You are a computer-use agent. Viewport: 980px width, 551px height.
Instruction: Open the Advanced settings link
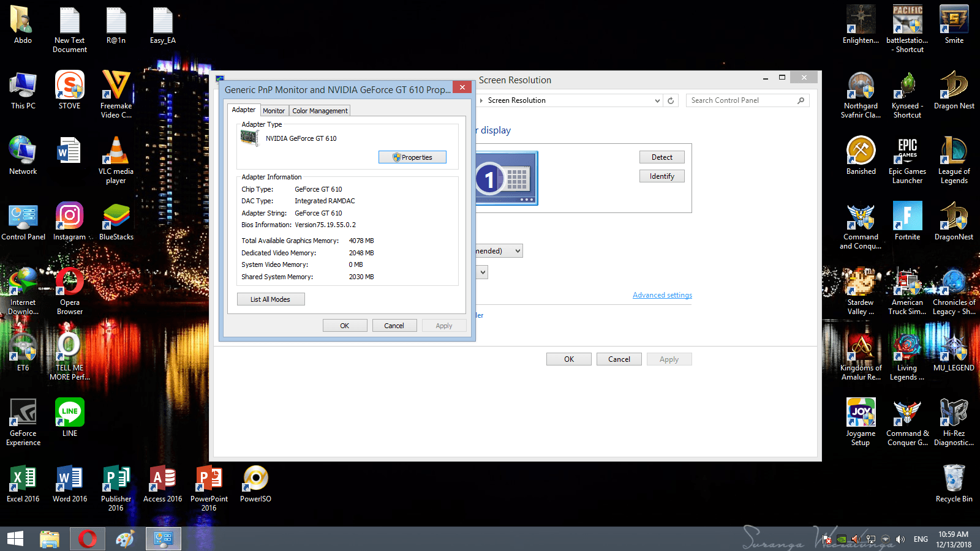tap(662, 295)
